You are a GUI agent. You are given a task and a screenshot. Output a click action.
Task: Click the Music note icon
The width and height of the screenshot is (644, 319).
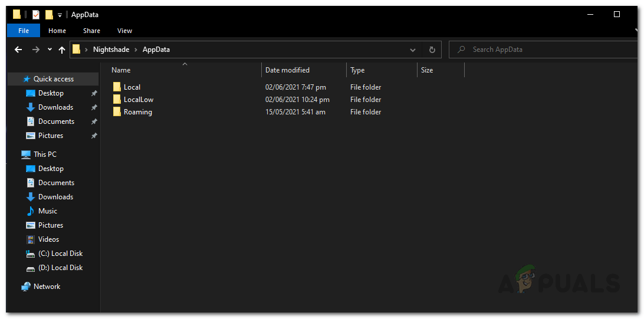pos(31,211)
